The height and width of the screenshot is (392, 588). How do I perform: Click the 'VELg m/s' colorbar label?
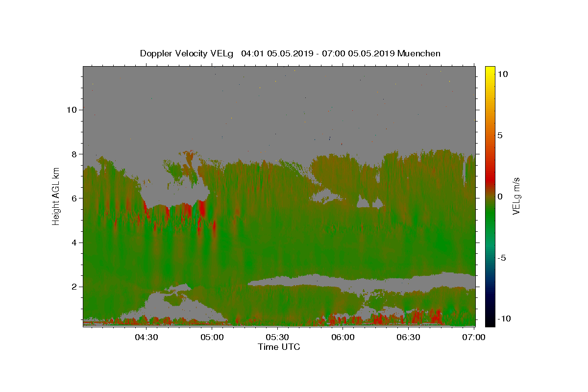coord(516,196)
